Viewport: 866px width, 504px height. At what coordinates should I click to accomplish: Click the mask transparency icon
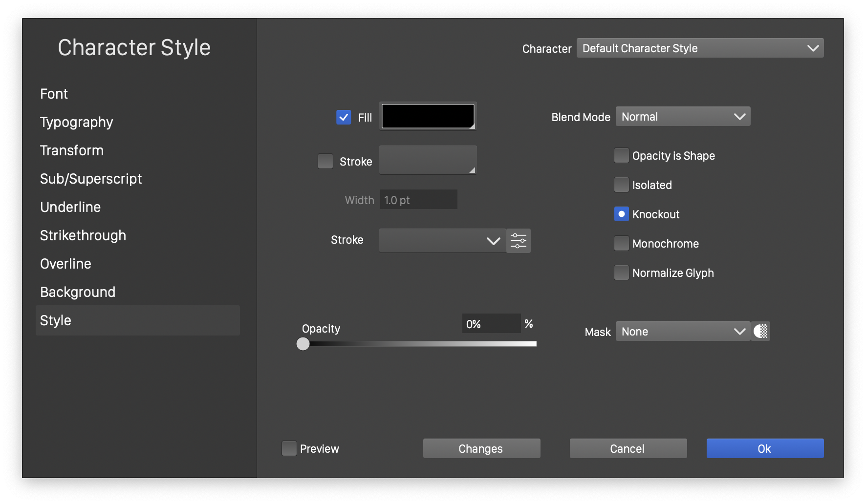(x=760, y=332)
